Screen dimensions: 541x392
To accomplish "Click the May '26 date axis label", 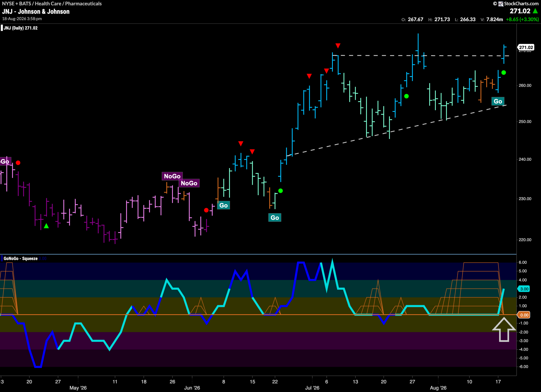I will tap(78, 388).
